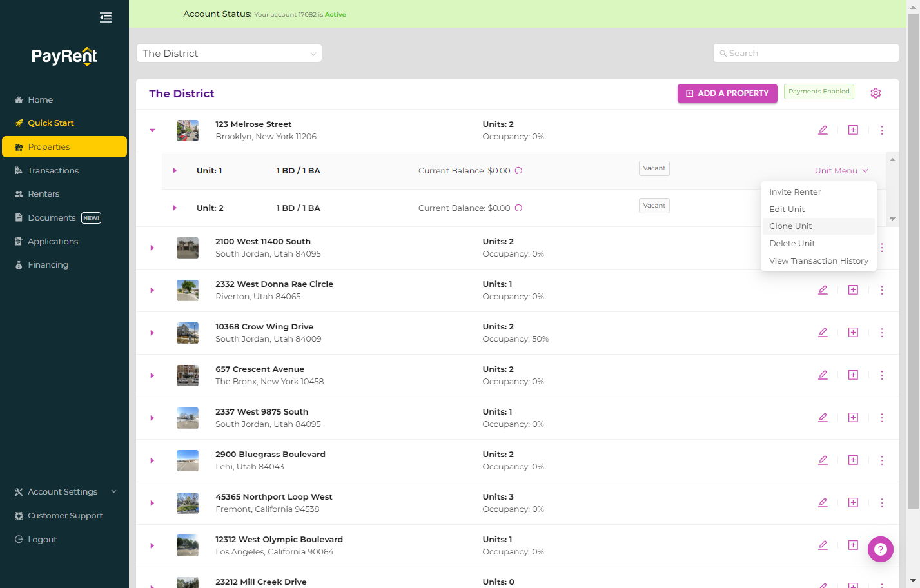920x588 pixels.
Task: Open View Transaction History menu item
Action: click(x=819, y=261)
